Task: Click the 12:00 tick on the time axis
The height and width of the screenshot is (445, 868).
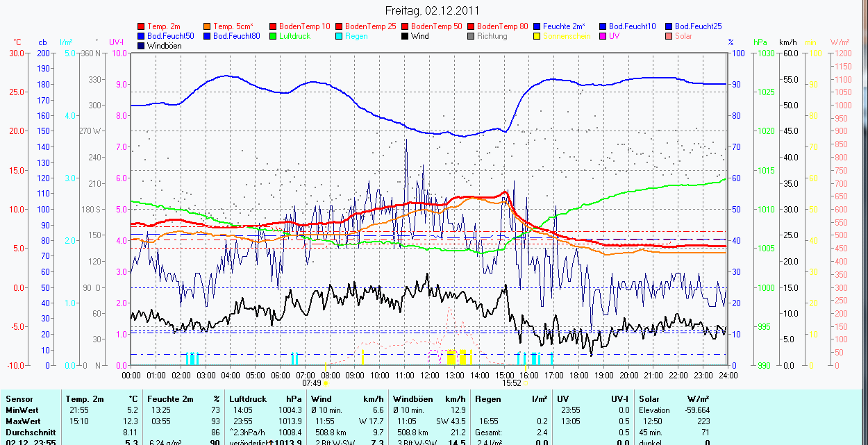Action: (x=429, y=375)
